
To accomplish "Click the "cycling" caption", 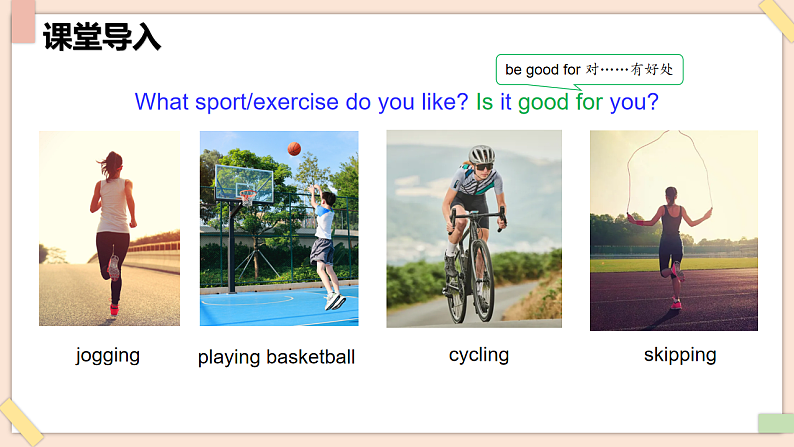I will [x=479, y=354].
